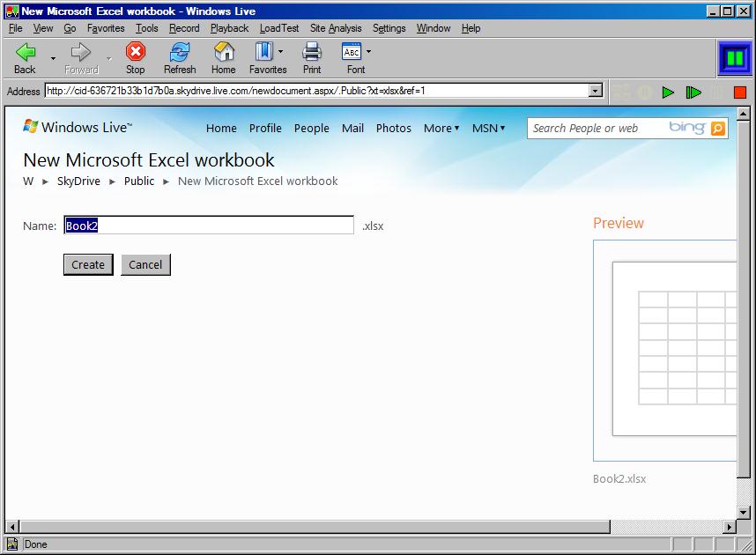Open the Mail link
The width and height of the screenshot is (756, 555).
pos(352,129)
